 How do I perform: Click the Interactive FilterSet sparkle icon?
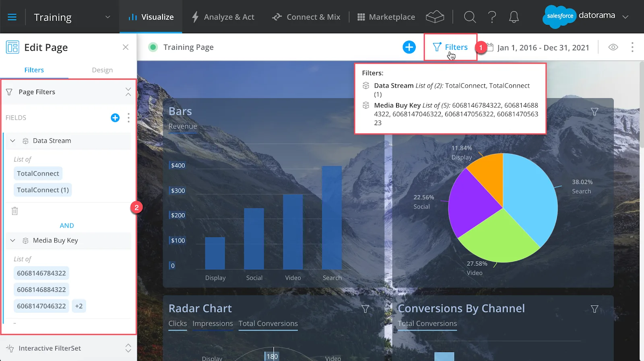[x=10, y=348]
